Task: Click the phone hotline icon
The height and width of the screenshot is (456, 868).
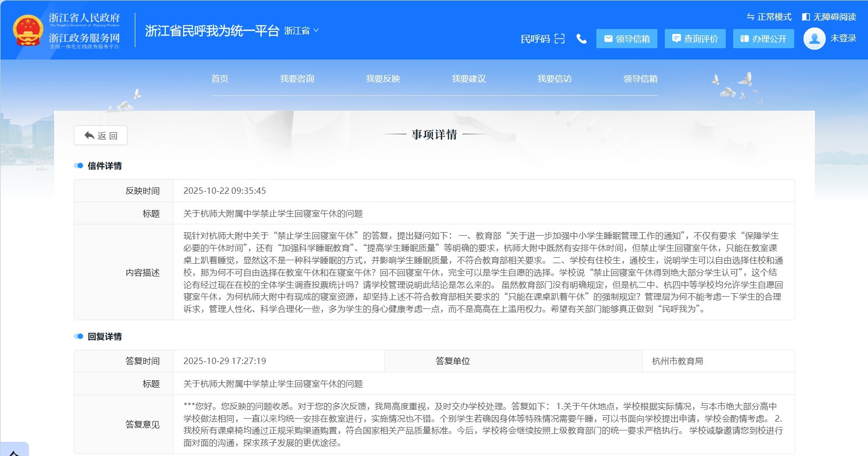Action: (582, 39)
